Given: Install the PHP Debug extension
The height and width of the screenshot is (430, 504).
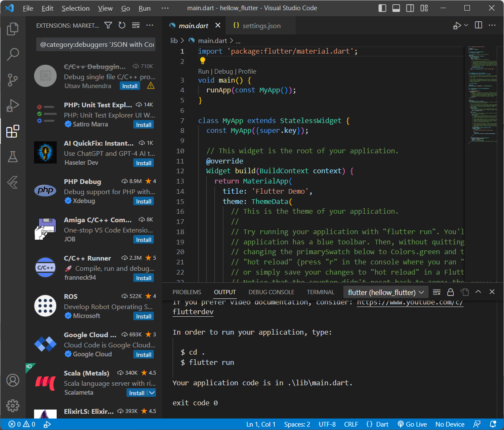Looking at the screenshot, I should click(x=143, y=201).
